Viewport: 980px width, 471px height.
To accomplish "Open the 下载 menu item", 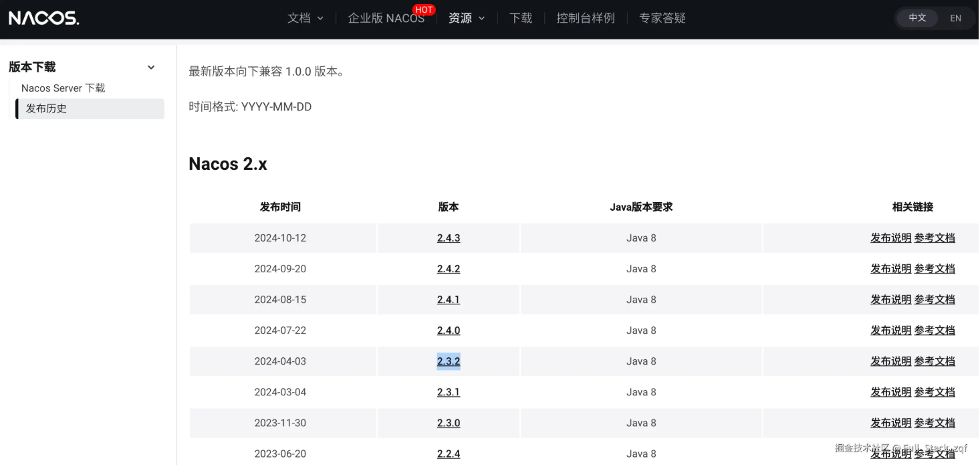I will 521,18.
